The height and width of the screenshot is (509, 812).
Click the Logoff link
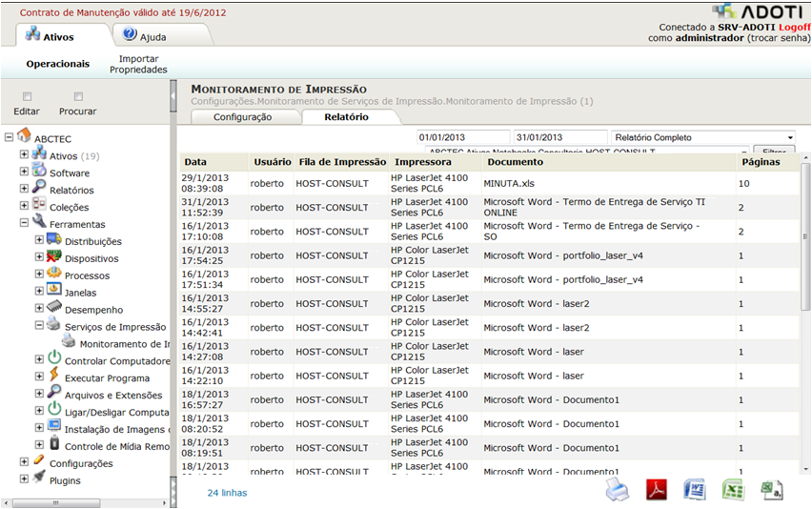click(x=795, y=27)
